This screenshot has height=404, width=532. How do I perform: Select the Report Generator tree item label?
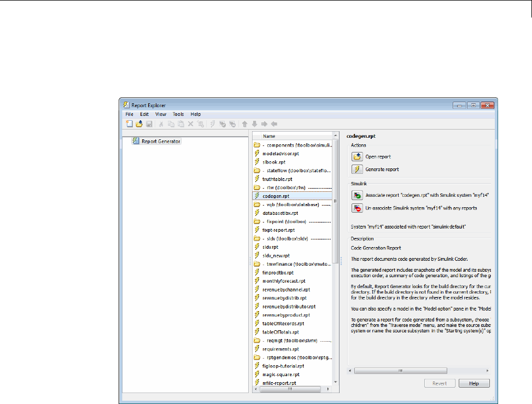(161, 141)
